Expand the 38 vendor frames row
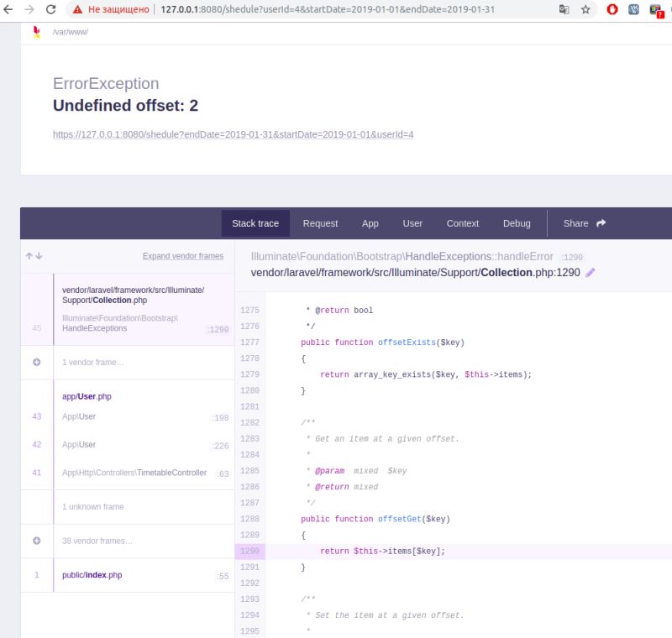The height and width of the screenshot is (638, 672). (128, 541)
